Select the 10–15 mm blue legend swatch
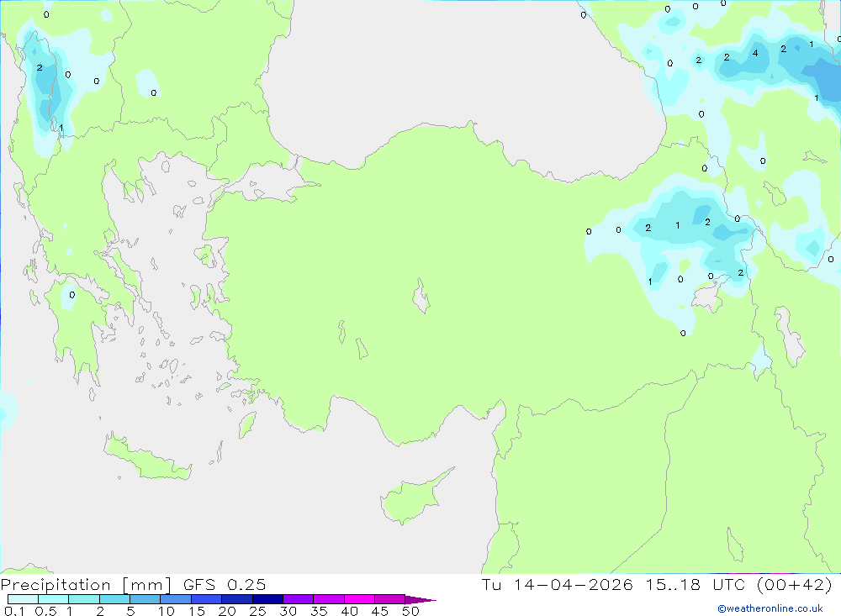This screenshot has height=616, width=841. [x=176, y=599]
